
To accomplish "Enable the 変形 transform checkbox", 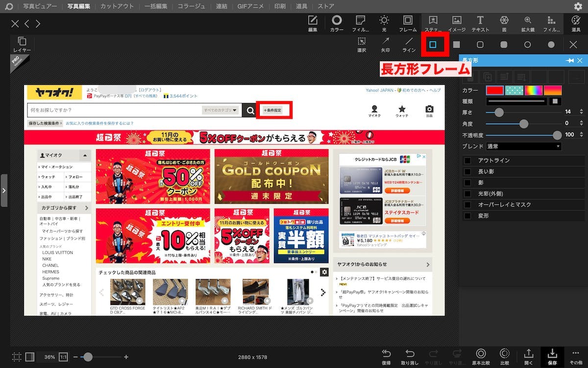I will 467,216.
